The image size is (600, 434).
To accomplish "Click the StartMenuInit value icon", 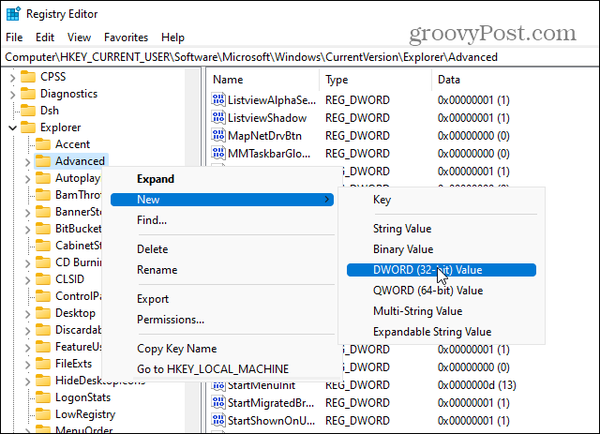I will (220, 386).
